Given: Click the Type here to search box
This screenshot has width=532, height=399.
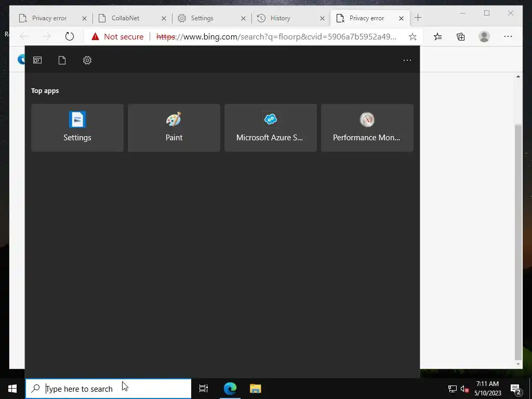Looking at the screenshot, I should point(109,389).
